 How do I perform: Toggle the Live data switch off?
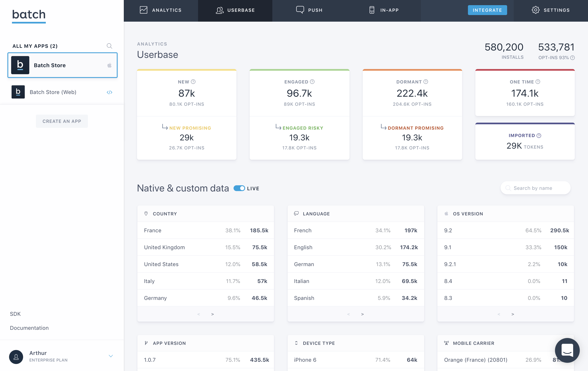239,188
